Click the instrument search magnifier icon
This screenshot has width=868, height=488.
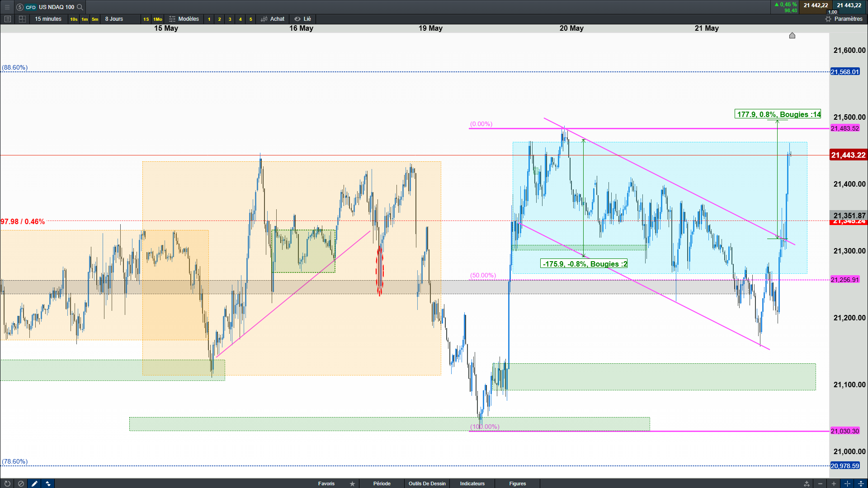click(80, 7)
